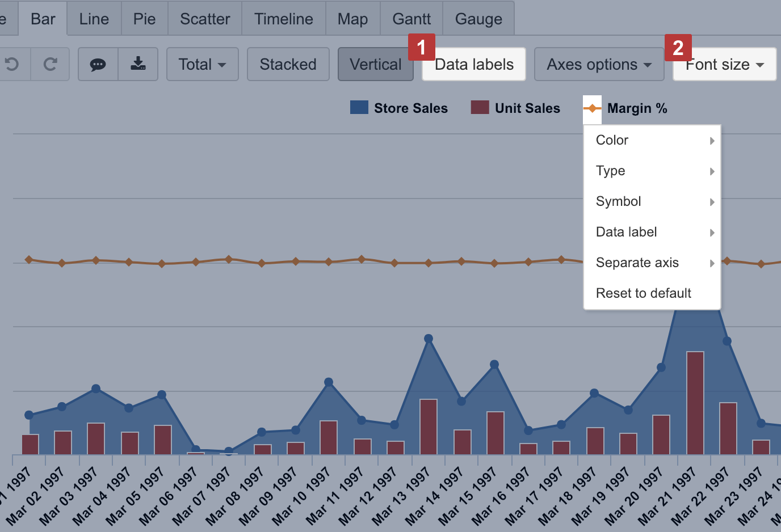781x532 pixels.
Task: Choose Reset to default in menu
Action: (x=643, y=293)
